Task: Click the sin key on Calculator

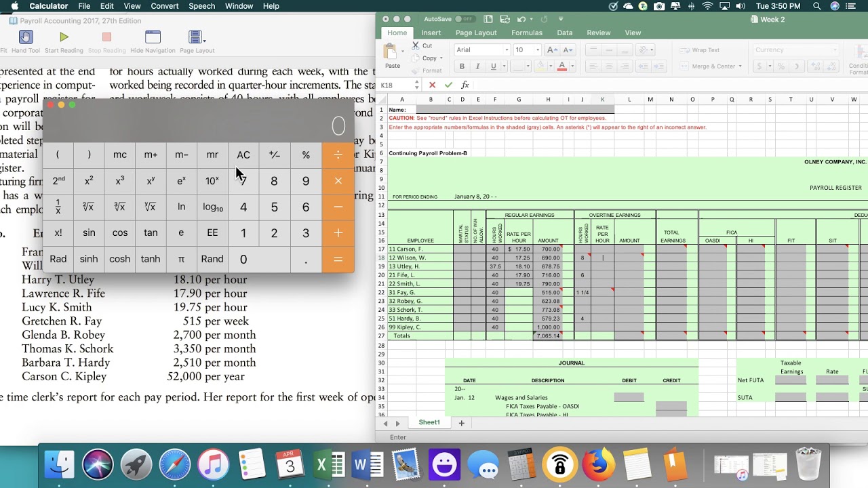Action: point(89,232)
